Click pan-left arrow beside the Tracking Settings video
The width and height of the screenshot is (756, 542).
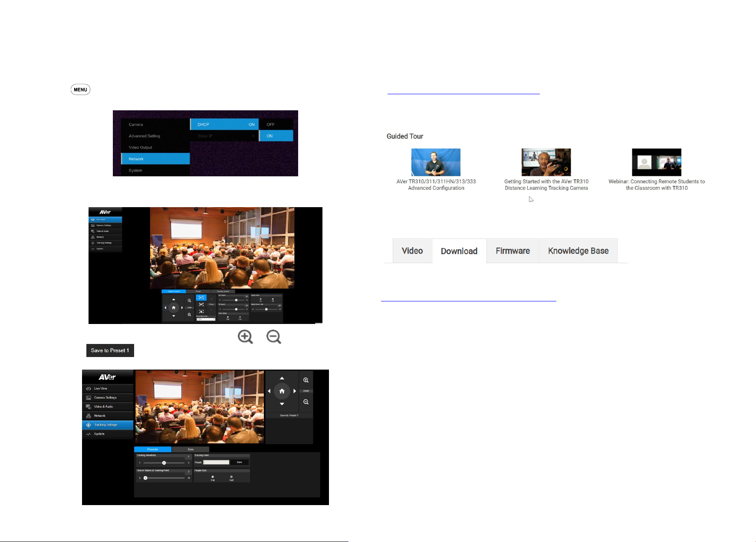click(269, 391)
